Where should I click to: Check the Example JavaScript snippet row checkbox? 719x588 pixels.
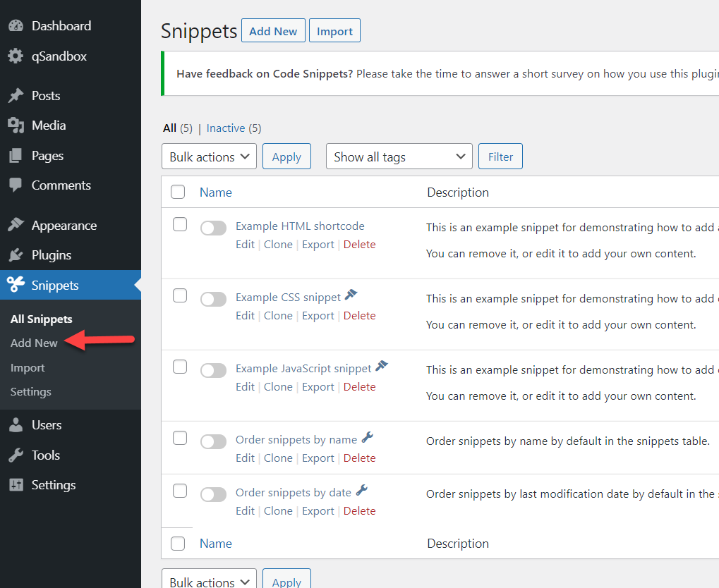pos(180,367)
